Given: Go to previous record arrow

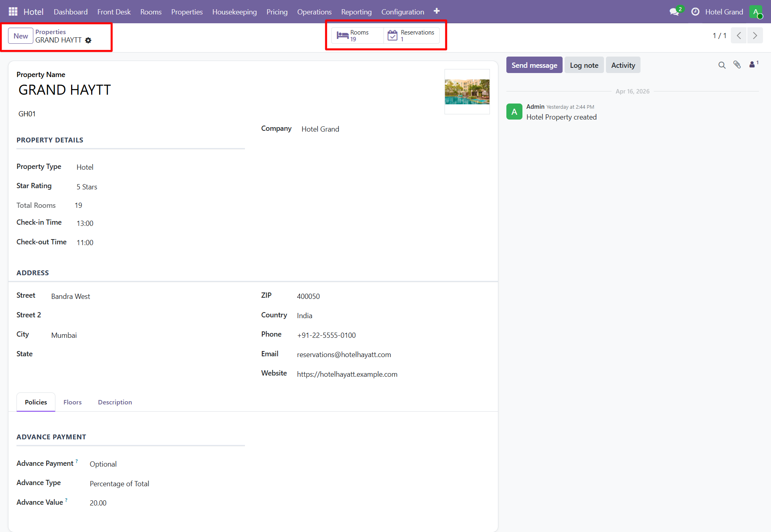Looking at the screenshot, I should (x=739, y=35).
